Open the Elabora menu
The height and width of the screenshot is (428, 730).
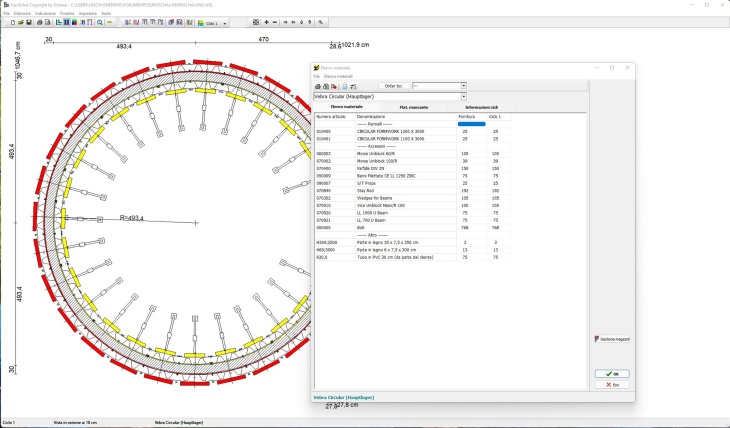coord(20,13)
